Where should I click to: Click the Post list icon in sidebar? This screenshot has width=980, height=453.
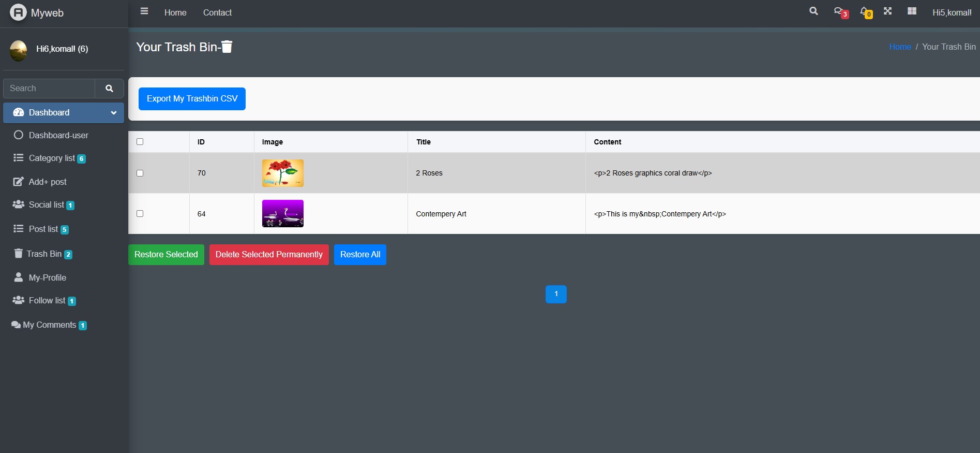point(19,229)
